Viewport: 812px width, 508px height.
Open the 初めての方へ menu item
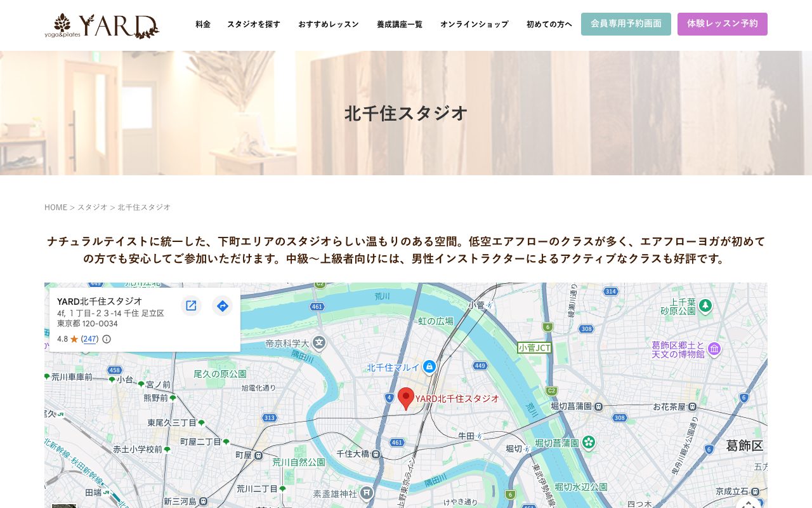coord(549,24)
